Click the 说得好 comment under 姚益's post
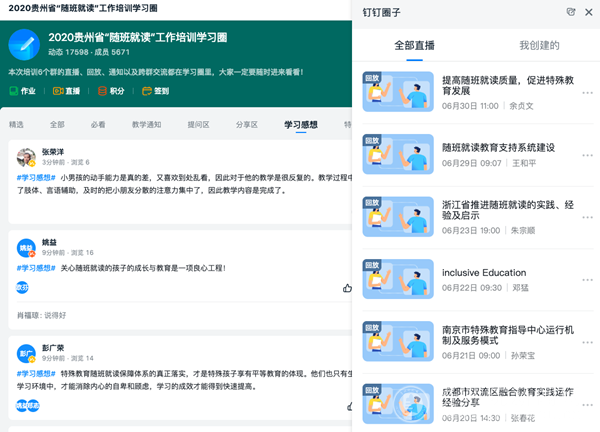Viewport: 600px width, 432px height. (x=55, y=315)
